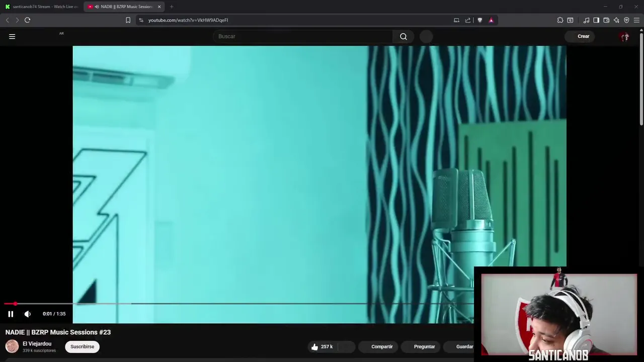
Task: Click the cast or screen icon in the address bar
Action: [x=456, y=20]
